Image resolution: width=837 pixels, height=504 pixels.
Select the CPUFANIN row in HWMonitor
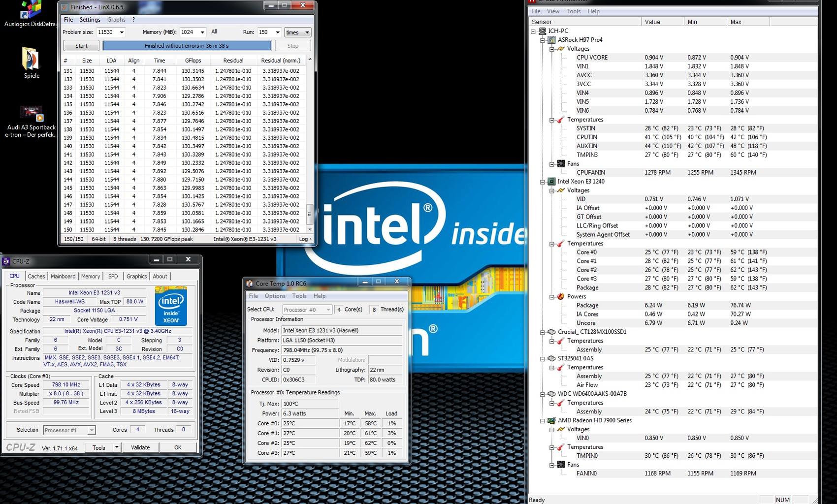pos(673,173)
